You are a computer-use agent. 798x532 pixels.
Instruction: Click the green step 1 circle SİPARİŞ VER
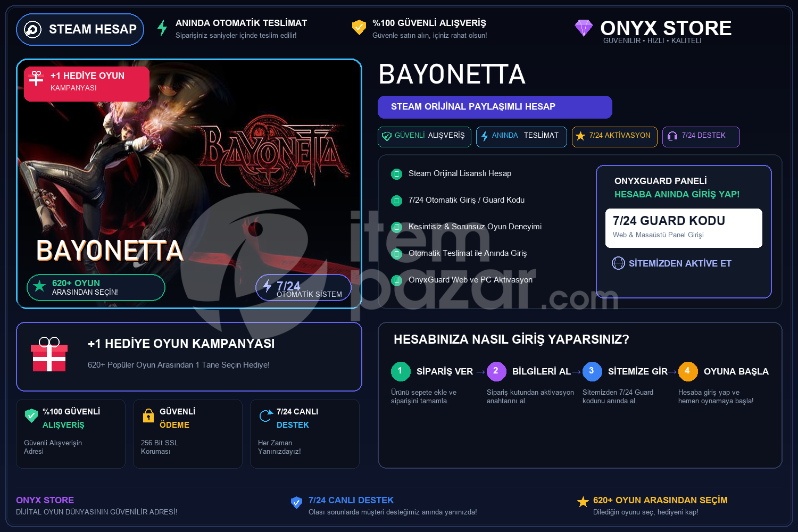[x=401, y=371]
